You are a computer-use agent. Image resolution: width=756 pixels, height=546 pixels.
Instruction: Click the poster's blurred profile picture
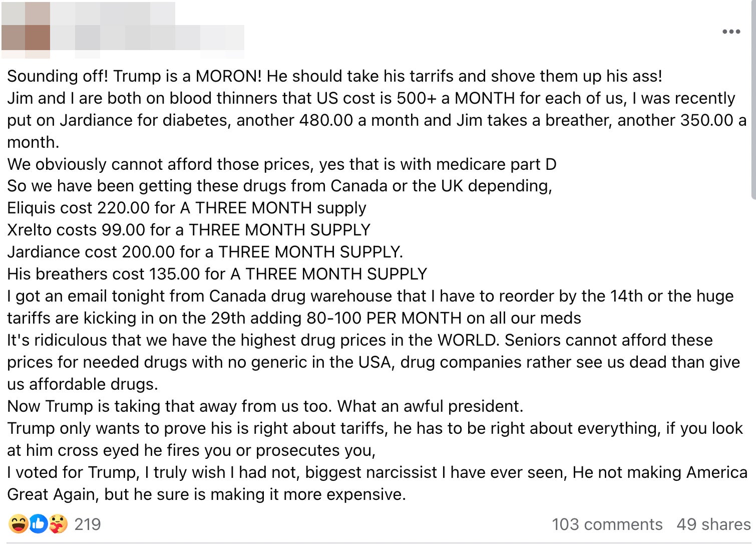click(x=26, y=28)
